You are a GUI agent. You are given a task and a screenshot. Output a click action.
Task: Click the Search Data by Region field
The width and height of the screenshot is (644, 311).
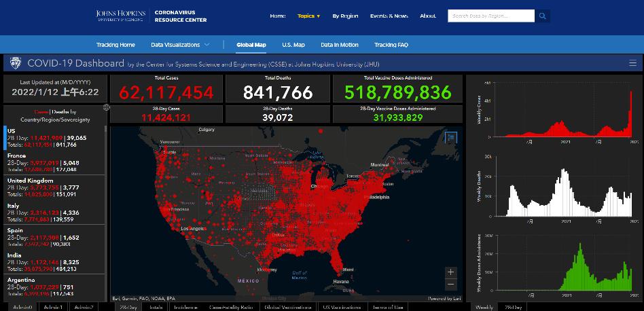click(x=490, y=16)
